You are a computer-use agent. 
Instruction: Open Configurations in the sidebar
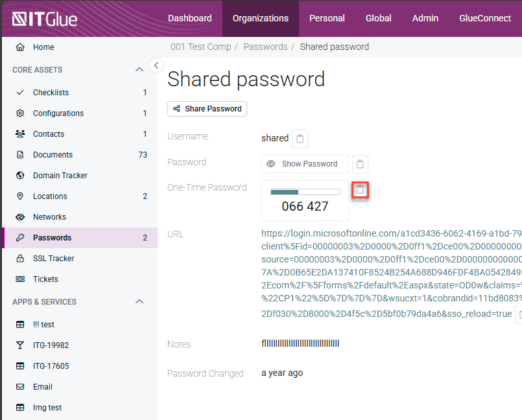click(x=58, y=113)
